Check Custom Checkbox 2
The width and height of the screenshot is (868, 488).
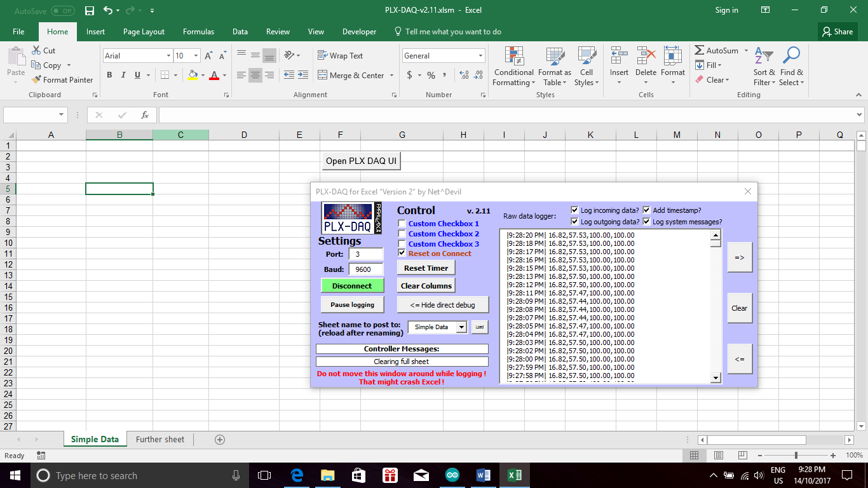[x=402, y=233]
